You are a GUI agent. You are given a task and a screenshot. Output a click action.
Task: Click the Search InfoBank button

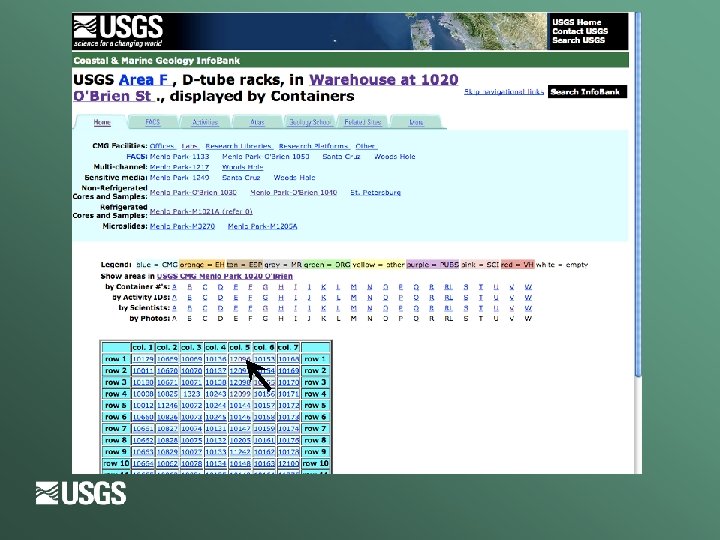587,92
